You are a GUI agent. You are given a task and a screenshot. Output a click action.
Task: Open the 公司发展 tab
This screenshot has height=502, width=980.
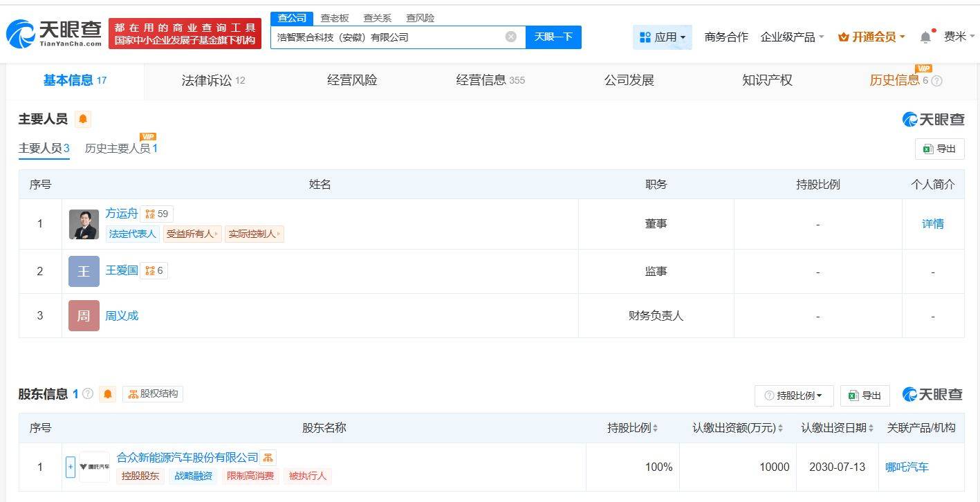(629, 80)
